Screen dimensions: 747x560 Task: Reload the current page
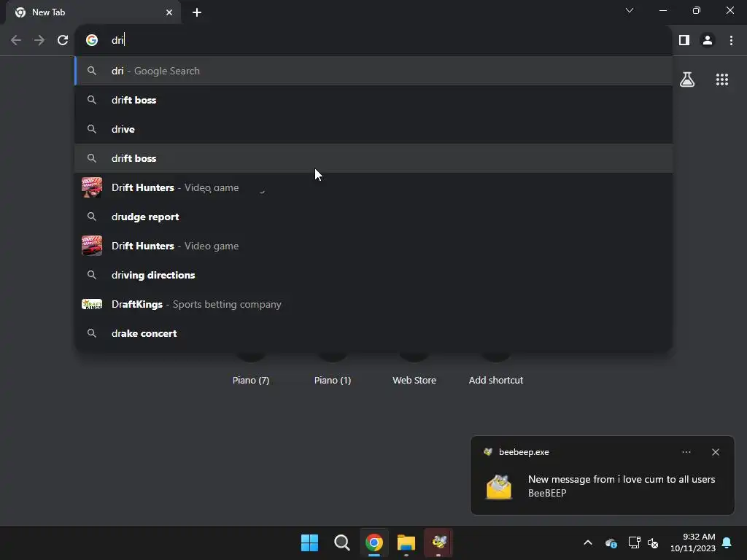point(63,40)
